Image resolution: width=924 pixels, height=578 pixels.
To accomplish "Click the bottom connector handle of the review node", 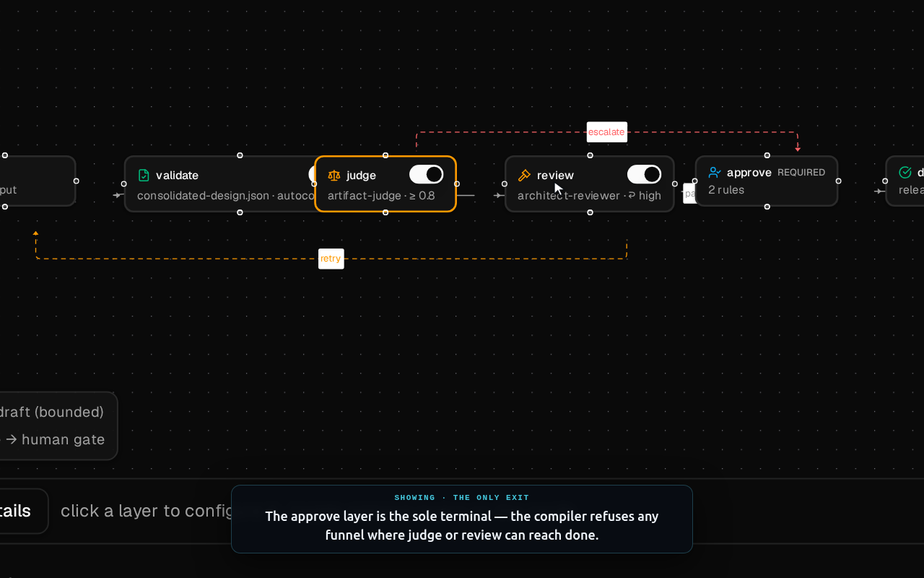I will [x=590, y=212].
